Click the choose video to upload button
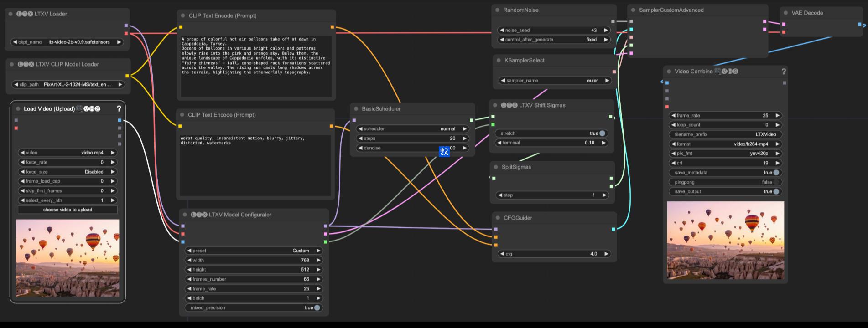The height and width of the screenshot is (328, 868). [x=68, y=210]
